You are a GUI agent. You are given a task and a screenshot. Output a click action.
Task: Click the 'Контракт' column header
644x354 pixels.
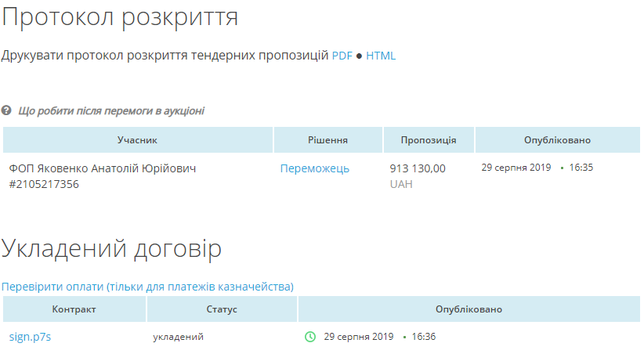click(x=74, y=309)
